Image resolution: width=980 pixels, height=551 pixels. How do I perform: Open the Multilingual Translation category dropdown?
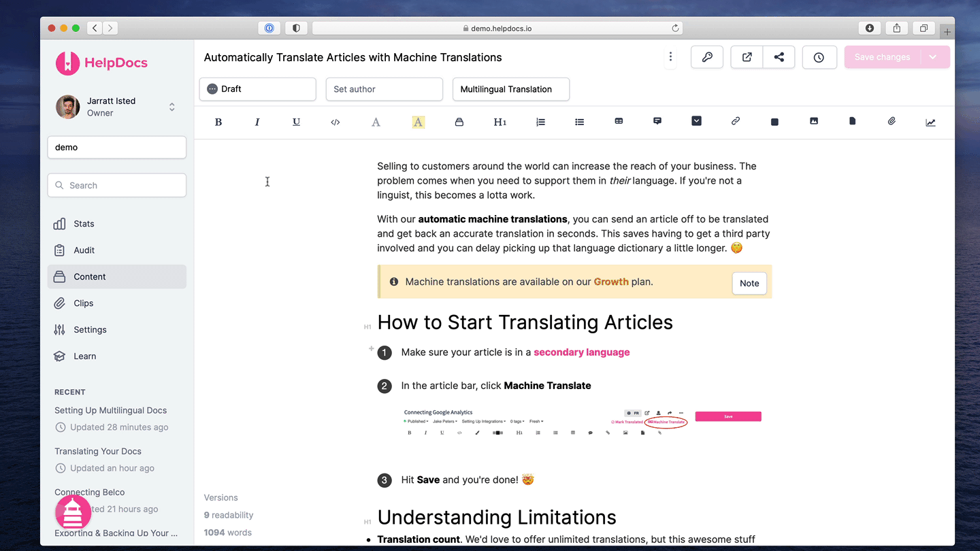511,89
